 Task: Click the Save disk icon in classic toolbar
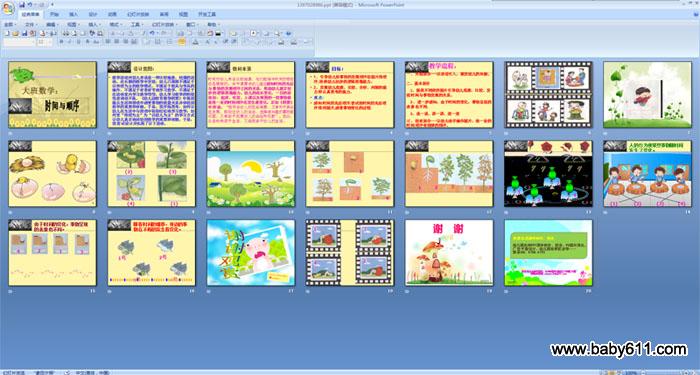pos(25,33)
